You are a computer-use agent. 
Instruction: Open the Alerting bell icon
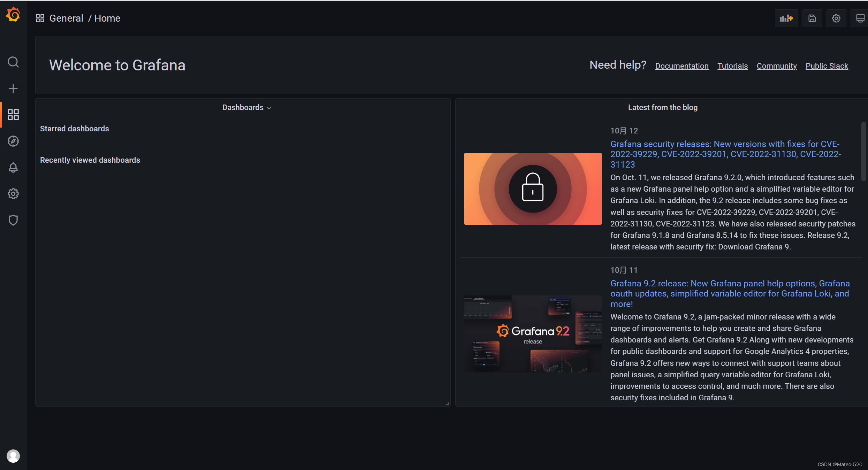coord(13,168)
